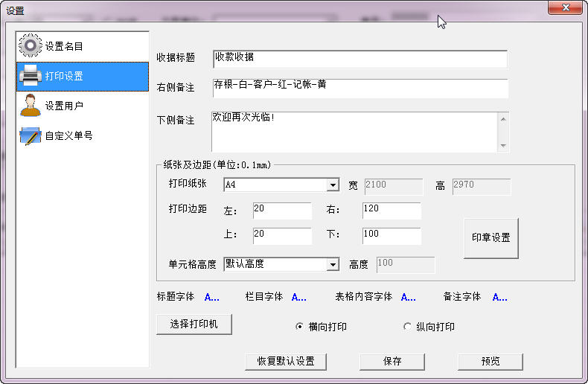Open the 自定义单号 sidebar item
This screenshot has height=384, width=588.
83,135
